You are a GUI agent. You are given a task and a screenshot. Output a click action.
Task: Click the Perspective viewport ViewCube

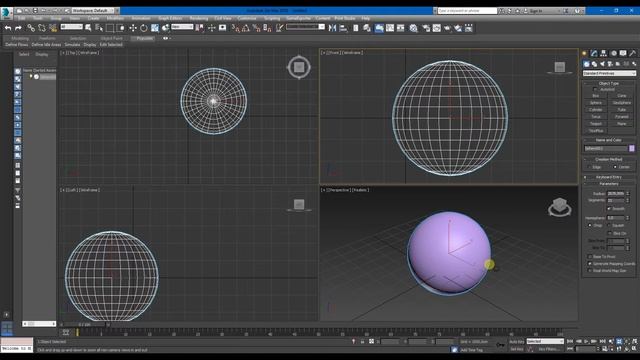click(560, 207)
